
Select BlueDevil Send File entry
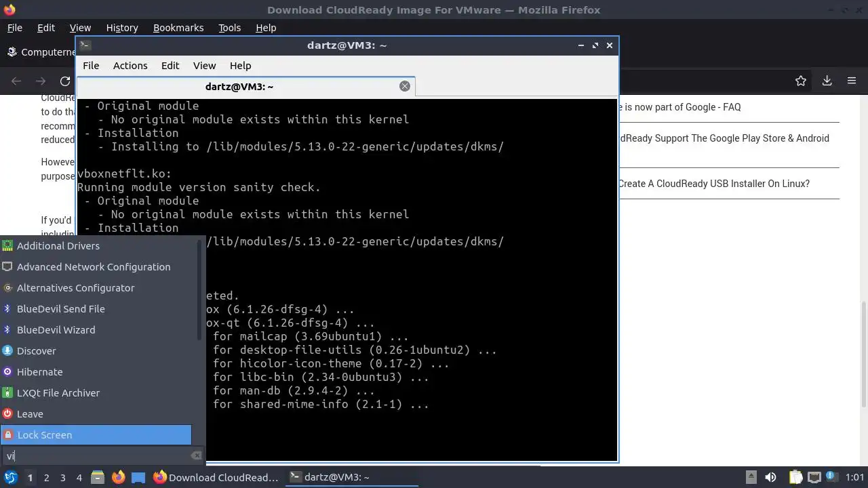point(96,309)
